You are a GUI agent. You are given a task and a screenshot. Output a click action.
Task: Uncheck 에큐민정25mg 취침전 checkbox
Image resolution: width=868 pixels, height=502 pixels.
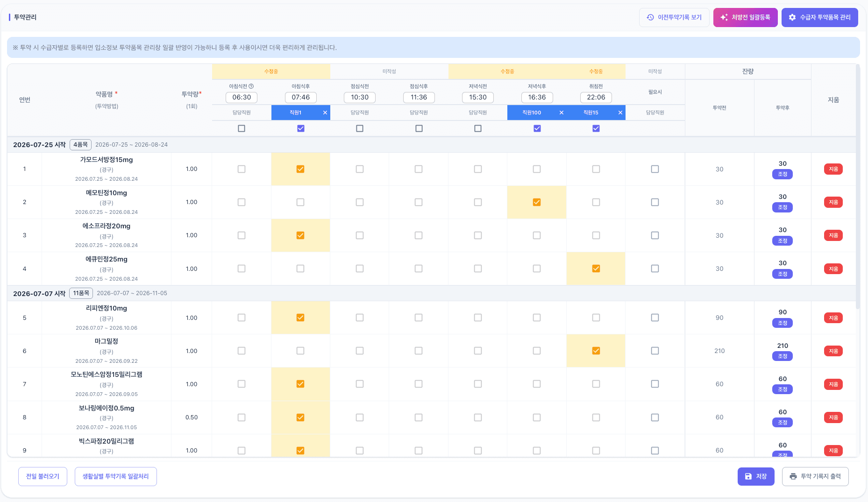[x=596, y=269]
